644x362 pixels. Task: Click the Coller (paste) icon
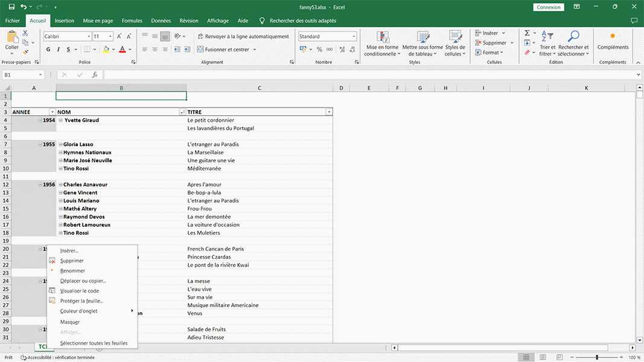12,39
